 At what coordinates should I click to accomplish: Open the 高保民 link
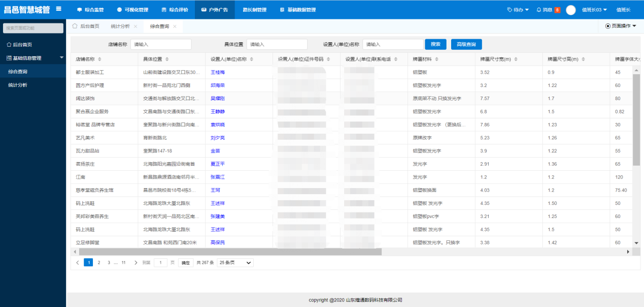[x=217, y=243]
